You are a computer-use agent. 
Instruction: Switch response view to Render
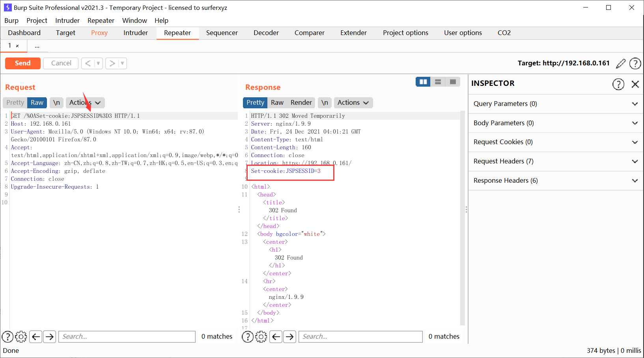click(301, 103)
